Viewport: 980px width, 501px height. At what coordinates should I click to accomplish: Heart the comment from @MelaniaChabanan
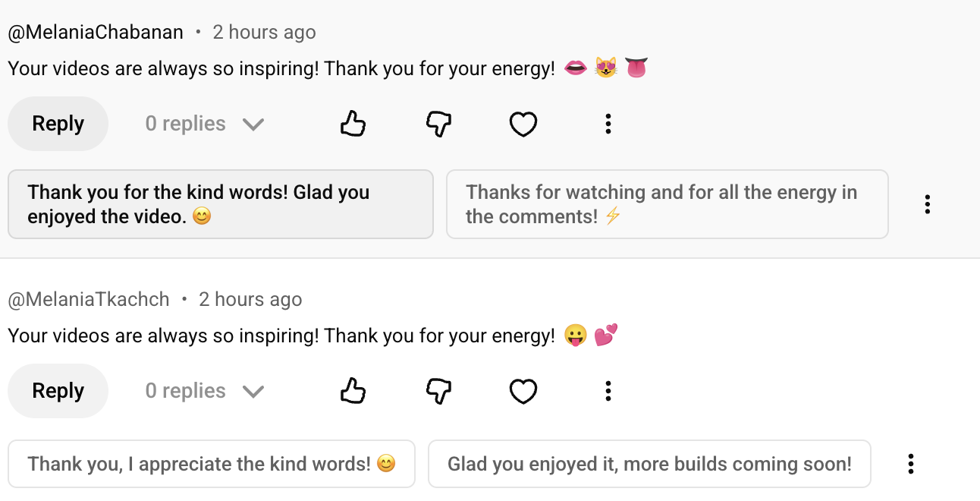point(523,124)
